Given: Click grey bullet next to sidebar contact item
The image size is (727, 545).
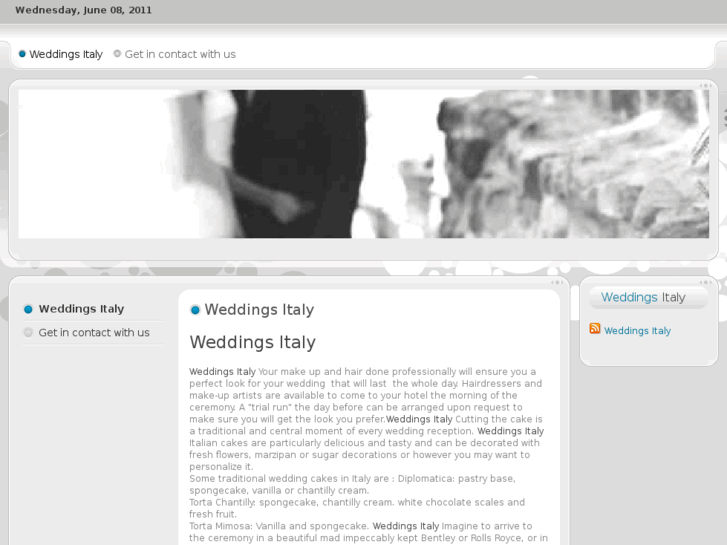Looking at the screenshot, I should (x=28, y=333).
